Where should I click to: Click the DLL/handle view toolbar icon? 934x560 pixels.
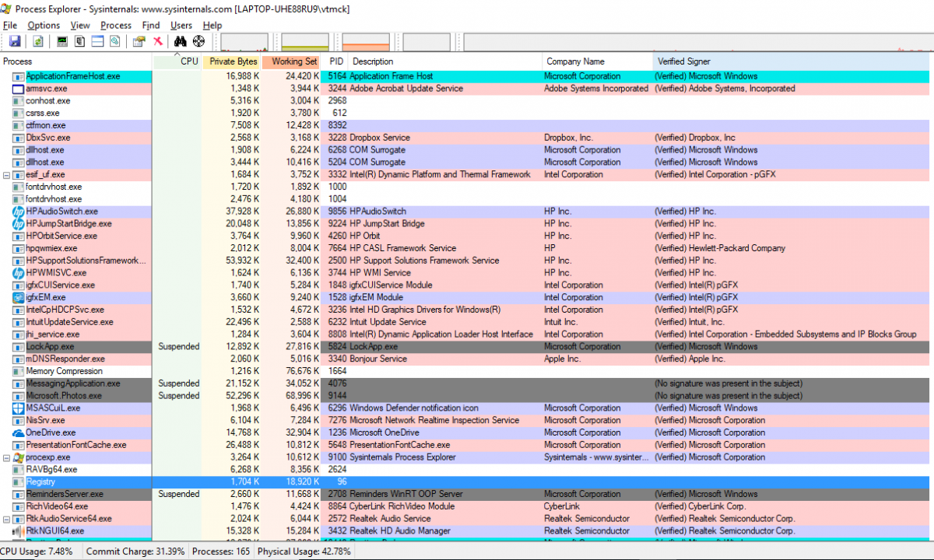(115, 41)
